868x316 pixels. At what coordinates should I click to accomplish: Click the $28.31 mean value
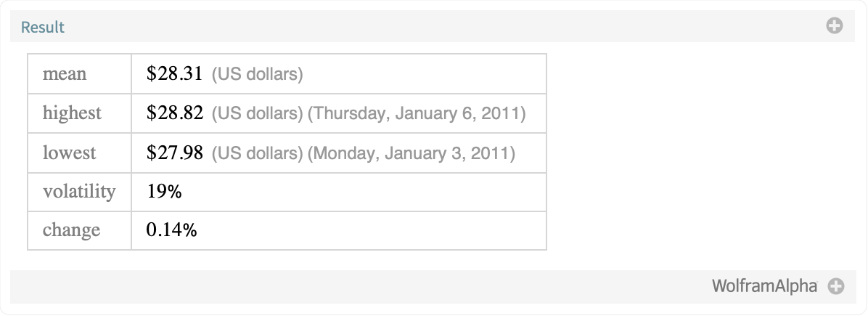pos(174,74)
